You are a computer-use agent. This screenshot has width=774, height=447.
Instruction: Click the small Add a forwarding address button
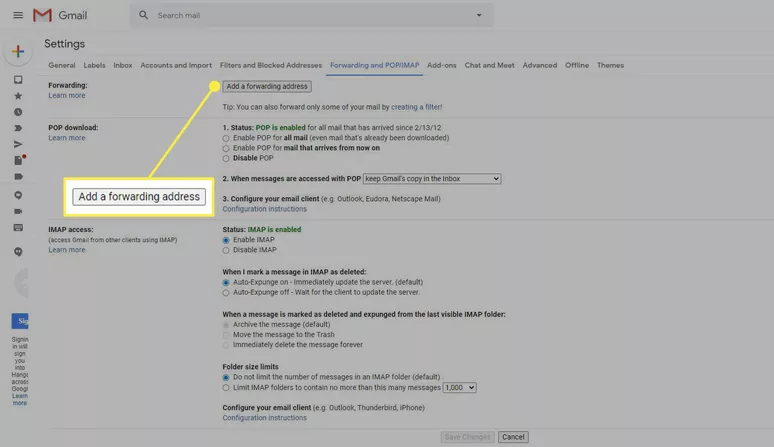pyautogui.click(x=267, y=86)
